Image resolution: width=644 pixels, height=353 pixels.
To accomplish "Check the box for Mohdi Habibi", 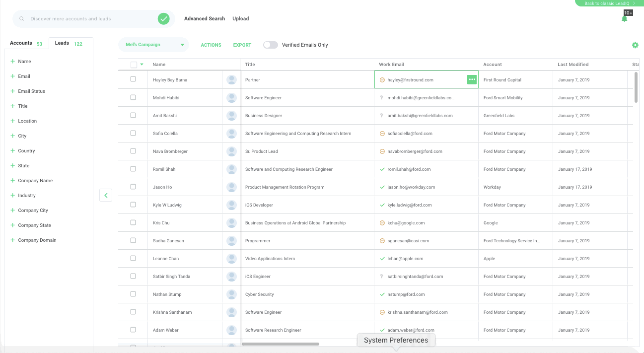I will [x=133, y=97].
